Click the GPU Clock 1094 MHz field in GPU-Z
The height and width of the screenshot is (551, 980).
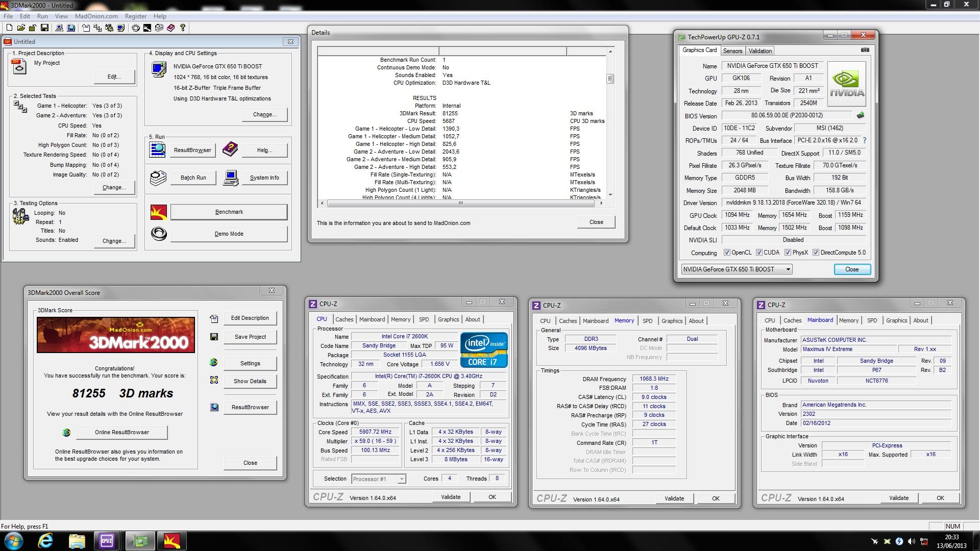pyautogui.click(x=737, y=215)
